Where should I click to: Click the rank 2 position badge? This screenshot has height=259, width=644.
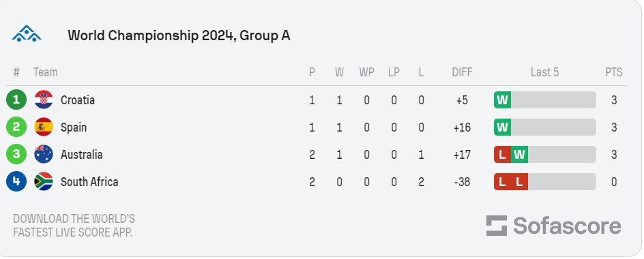click(x=16, y=127)
